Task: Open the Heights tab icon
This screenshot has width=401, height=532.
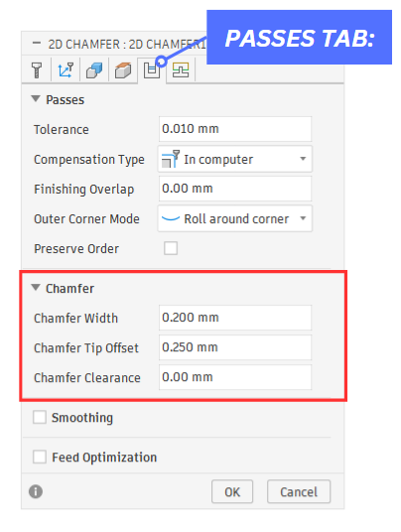Action: [x=94, y=70]
